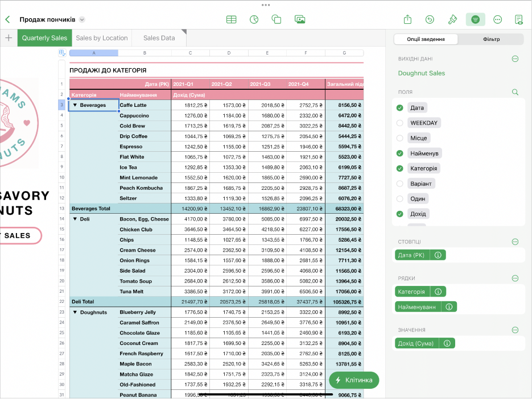Uncheck the Дата field checkbox
This screenshot has height=399, width=532.
click(x=399, y=107)
